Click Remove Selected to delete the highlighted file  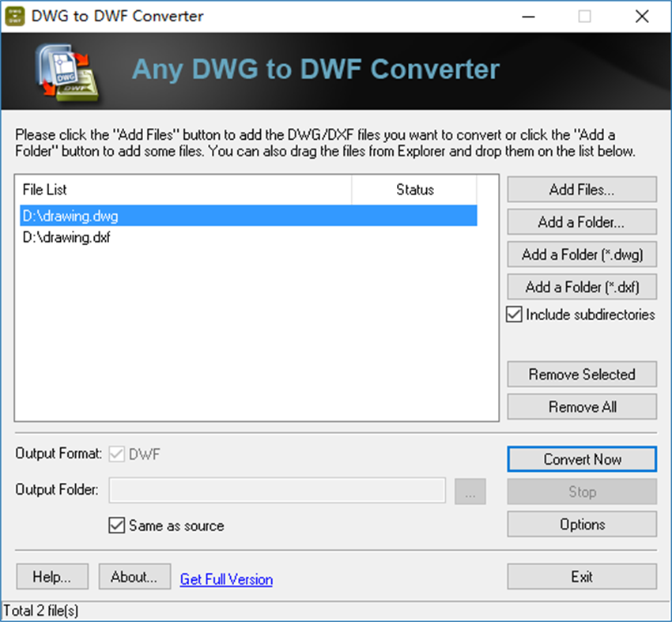pyautogui.click(x=581, y=374)
